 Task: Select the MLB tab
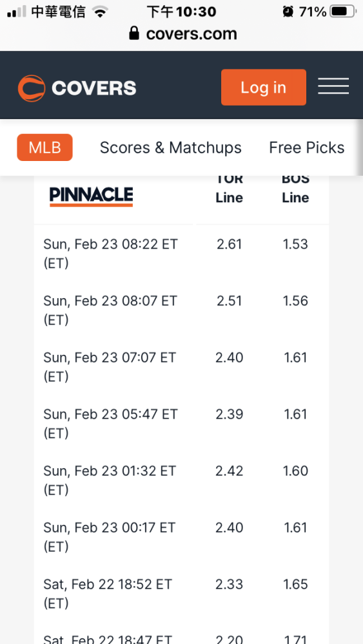tap(44, 147)
